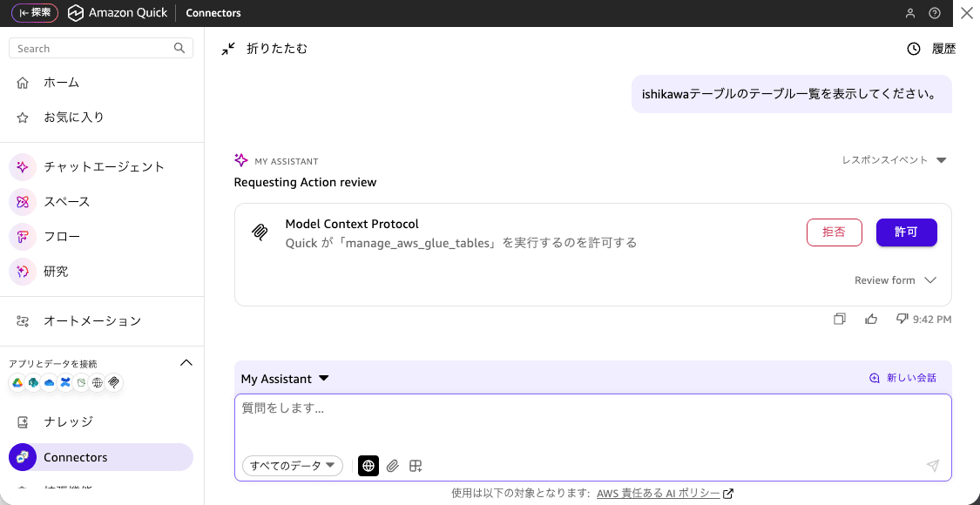Select Connectors in sidebar

pyautogui.click(x=102, y=457)
